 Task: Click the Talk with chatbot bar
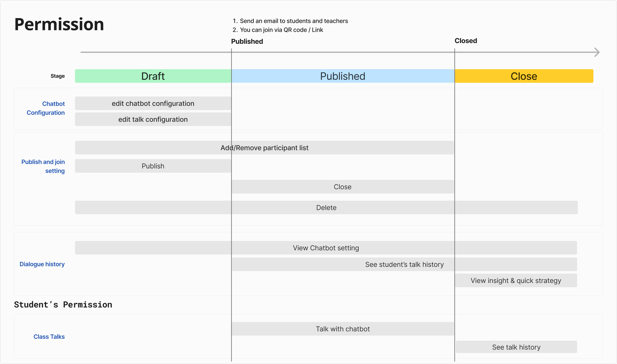coord(342,329)
